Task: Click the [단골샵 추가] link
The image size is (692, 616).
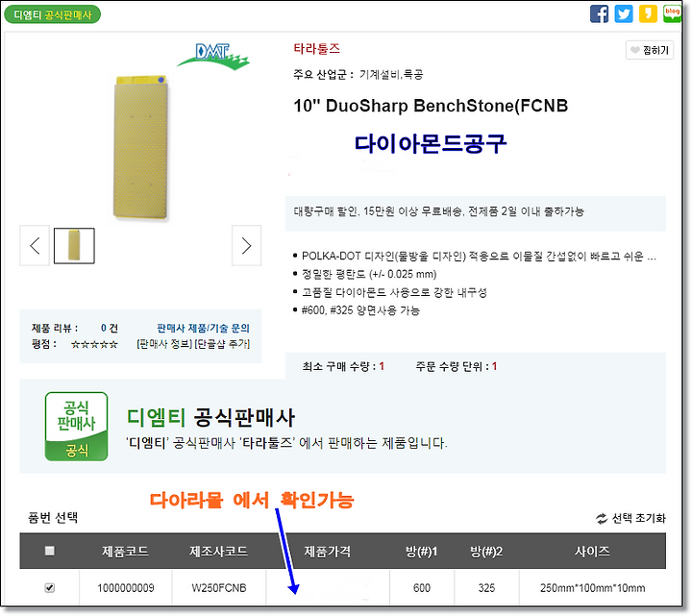Action: (x=222, y=344)
